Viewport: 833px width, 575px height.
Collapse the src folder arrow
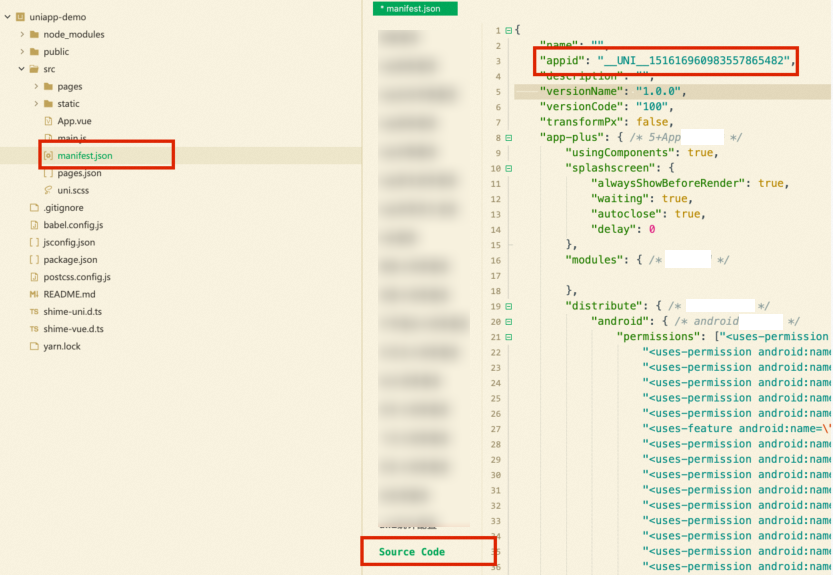click(21, 69)
